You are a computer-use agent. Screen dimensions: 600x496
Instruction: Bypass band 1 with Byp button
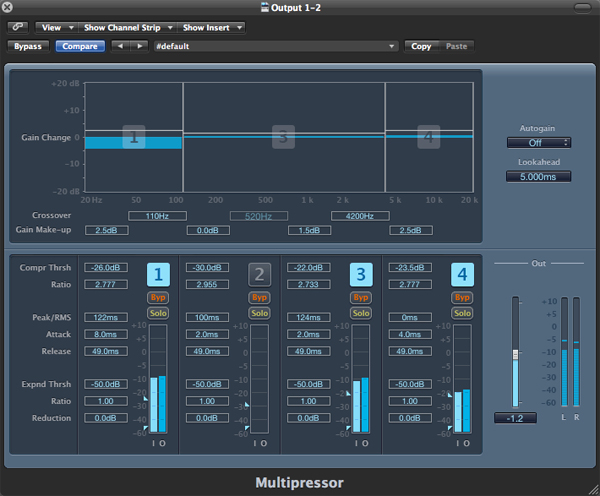click(158, 297)
